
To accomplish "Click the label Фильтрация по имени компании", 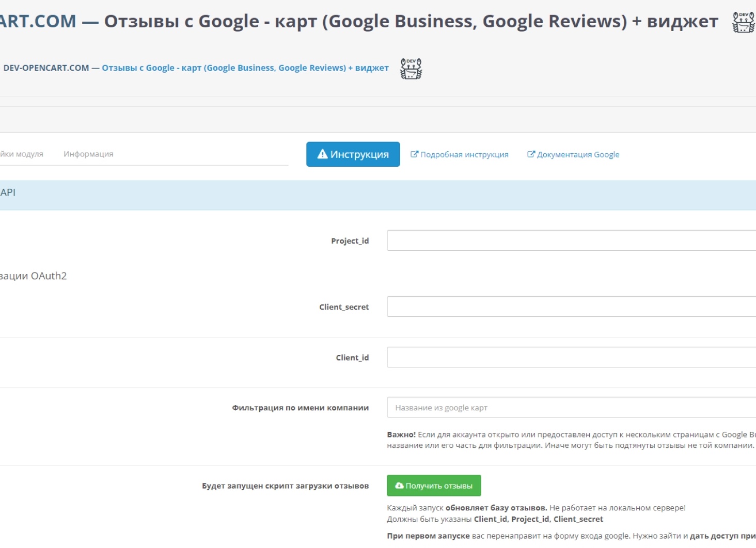I will [x=301, y=408].
